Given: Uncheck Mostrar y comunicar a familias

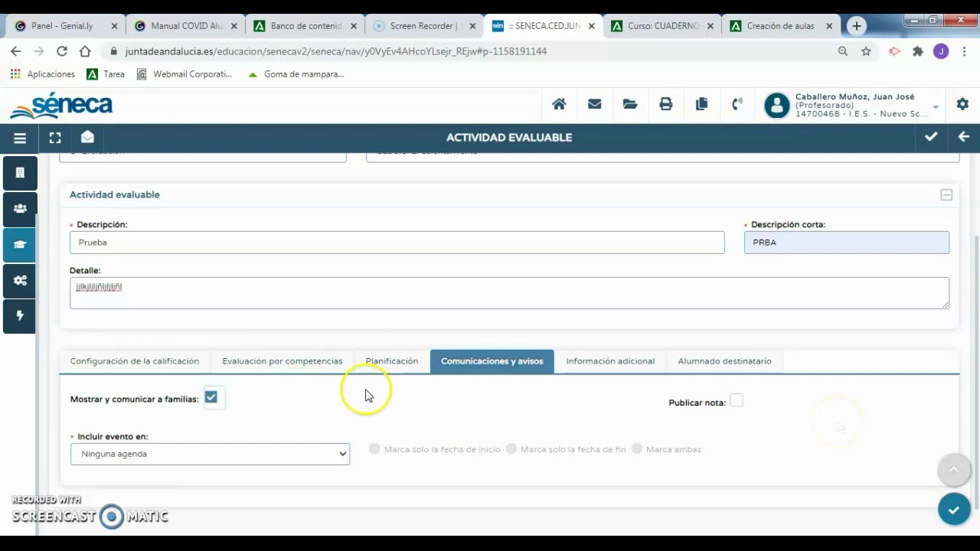Looking at the screenshot, I should click(211, 397).
